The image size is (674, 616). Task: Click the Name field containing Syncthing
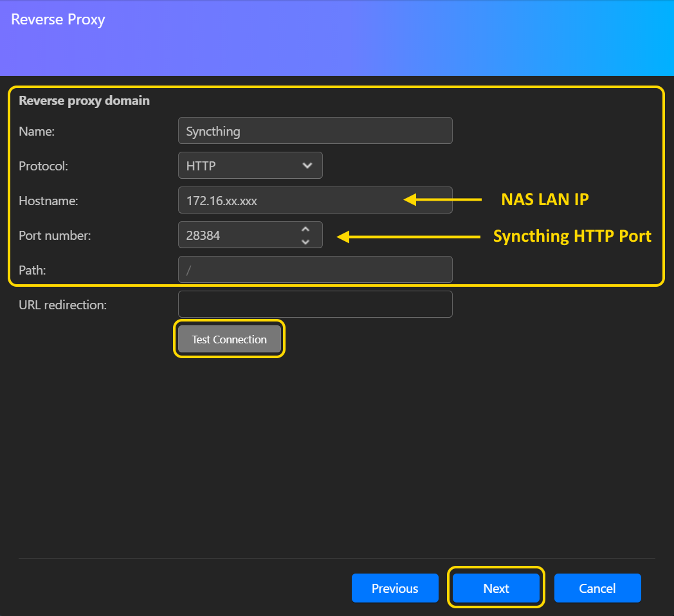(314, 131)
